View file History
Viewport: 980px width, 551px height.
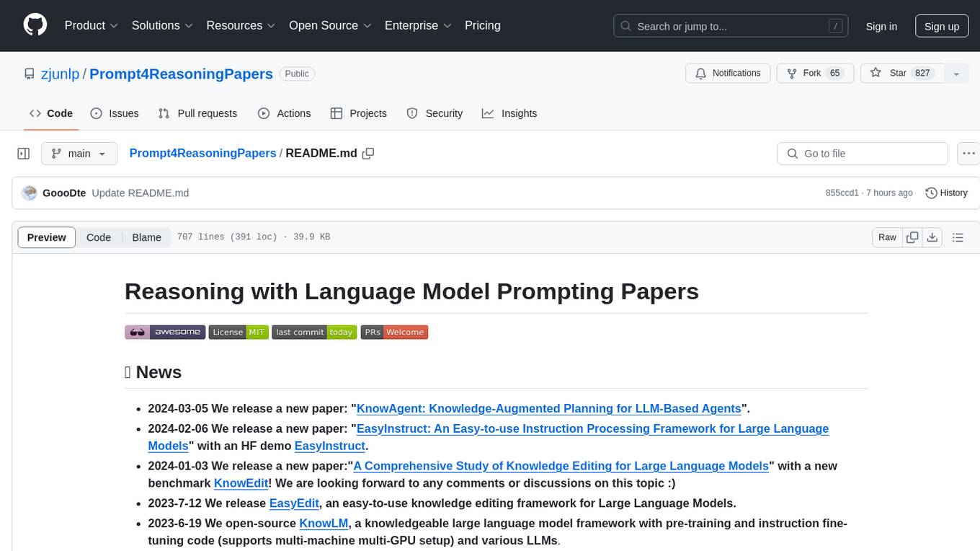tap(946, 193)
